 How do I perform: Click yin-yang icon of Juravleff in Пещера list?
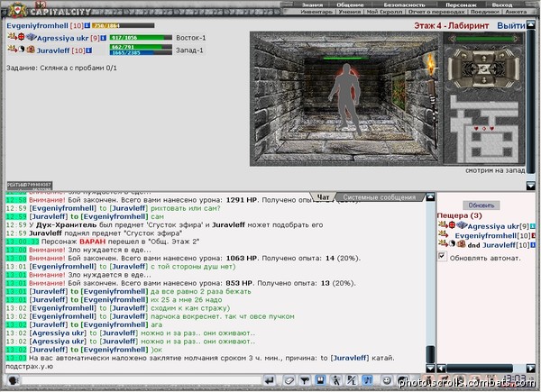[452, 244]
